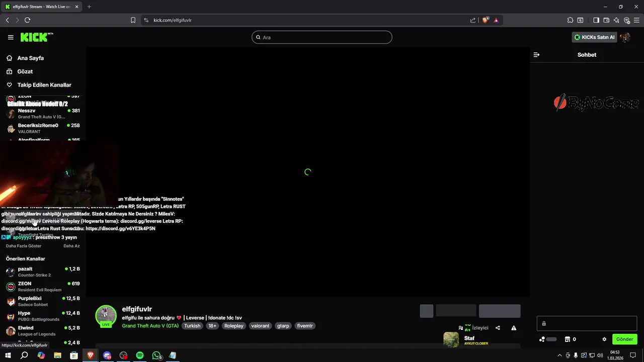Bookmark this page
Screen dimensions: 644x362
(x=133, y=20)
